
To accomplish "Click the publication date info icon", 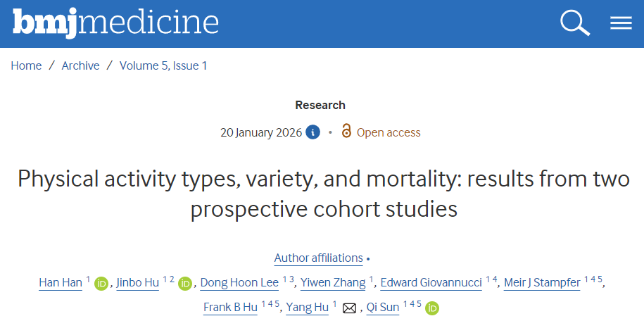I will (312, 132).
